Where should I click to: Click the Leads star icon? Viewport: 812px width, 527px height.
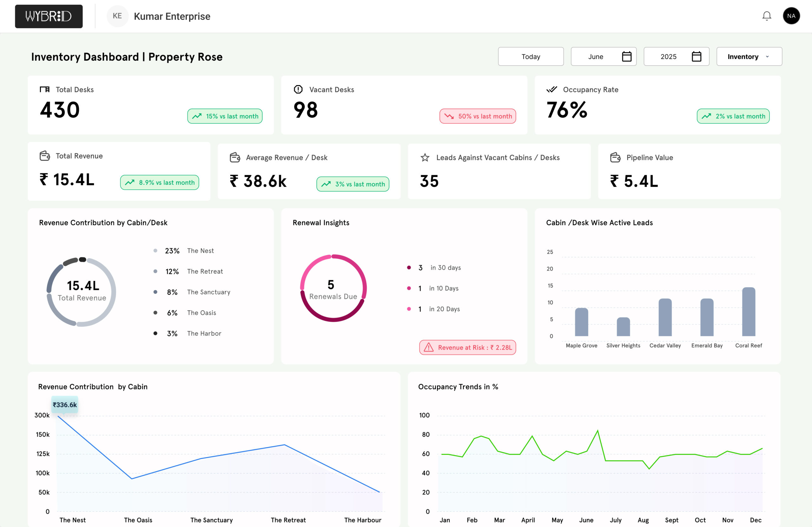[x=425, y=158]
